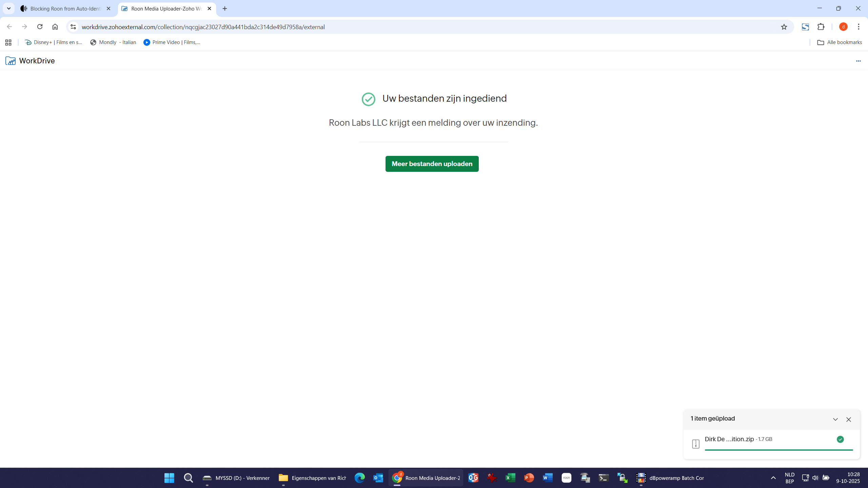
Task: Open the Alle bookmarks folder
Action: [x=840, y=42]
